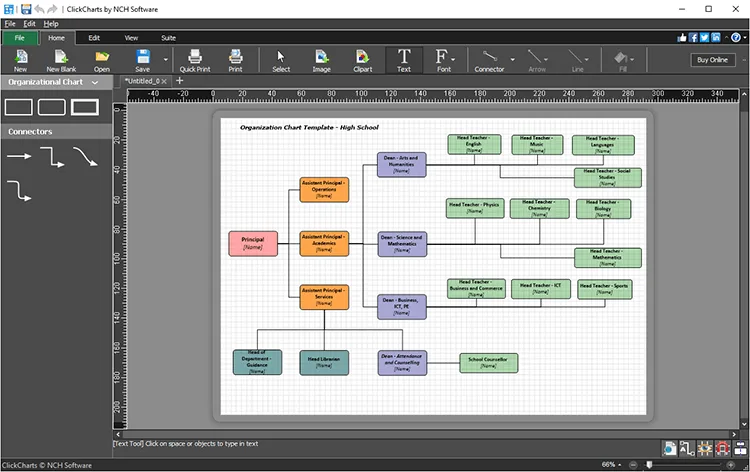The image size is (750, 472).
Task: Click the Connector tool icon
Action: [x=489, y=60]
